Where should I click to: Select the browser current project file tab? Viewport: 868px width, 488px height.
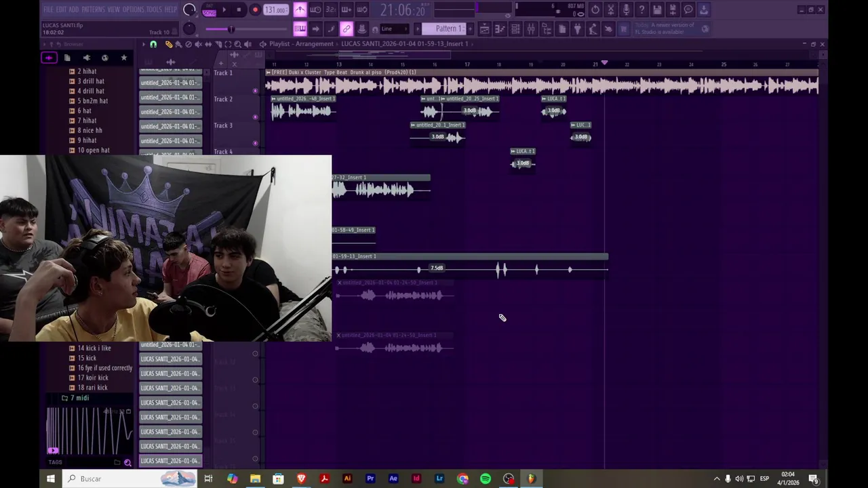[67, 58]
